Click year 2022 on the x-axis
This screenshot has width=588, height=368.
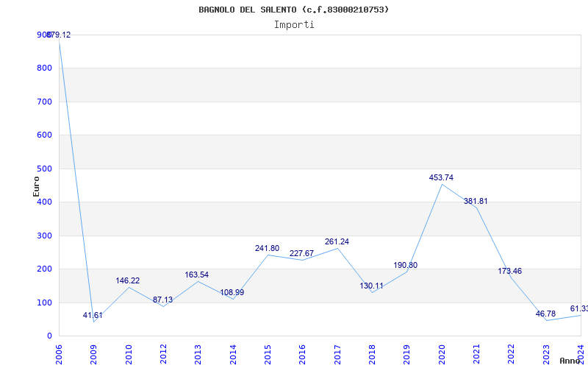511,354
